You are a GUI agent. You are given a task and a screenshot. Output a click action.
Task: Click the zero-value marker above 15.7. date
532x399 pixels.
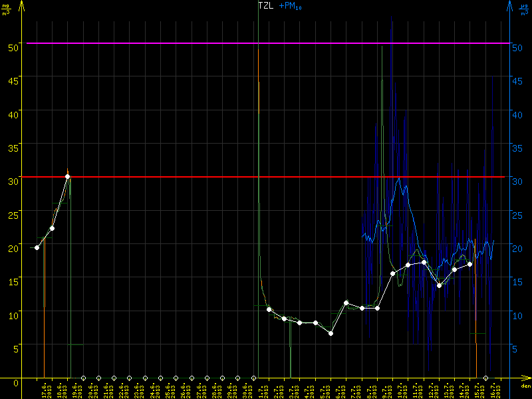coord(485,378)
